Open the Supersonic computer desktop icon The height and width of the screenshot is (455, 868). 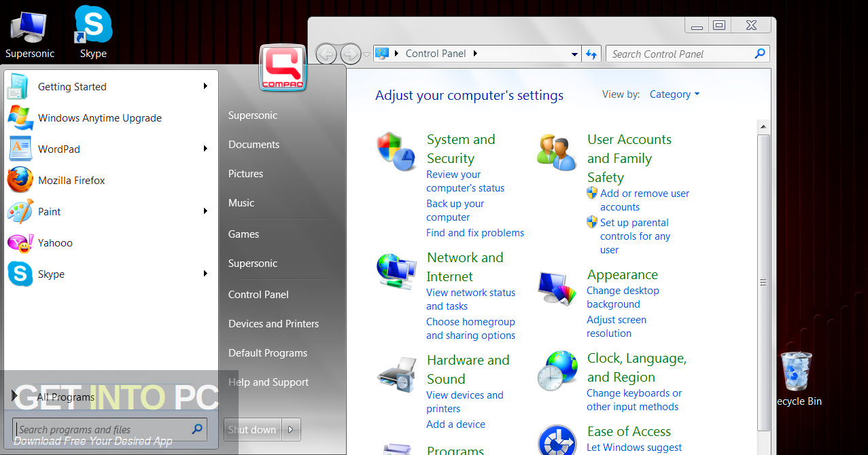point(29,29)
